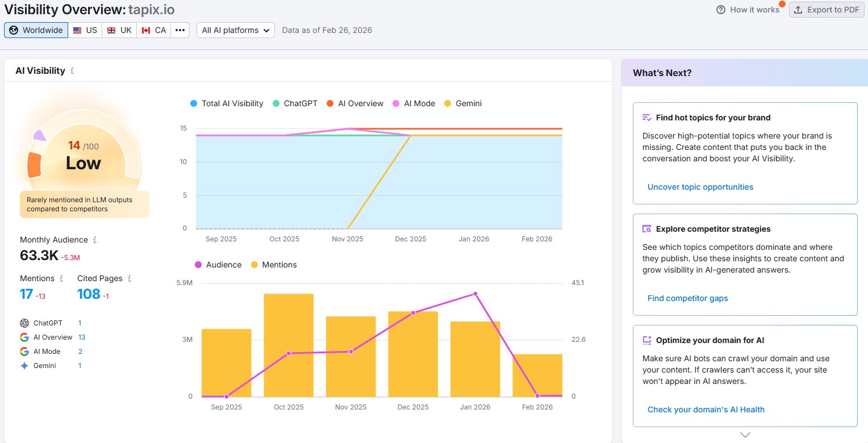Select the UK region tab
The width and height of the screenshot is (868, 443).
point(119,30)
